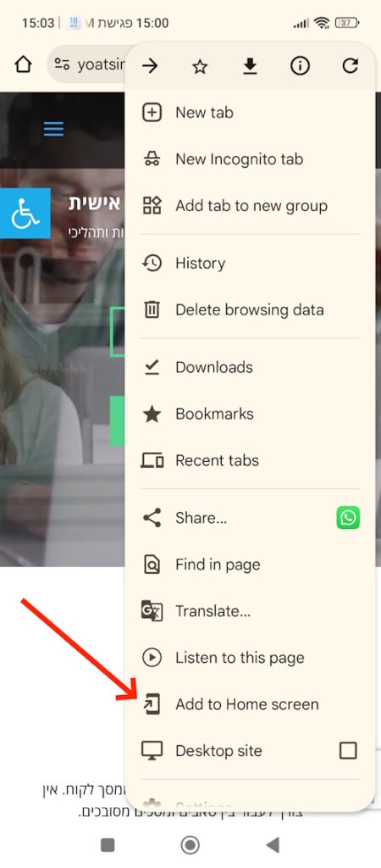Choose Listen to this page

(250, 658)
